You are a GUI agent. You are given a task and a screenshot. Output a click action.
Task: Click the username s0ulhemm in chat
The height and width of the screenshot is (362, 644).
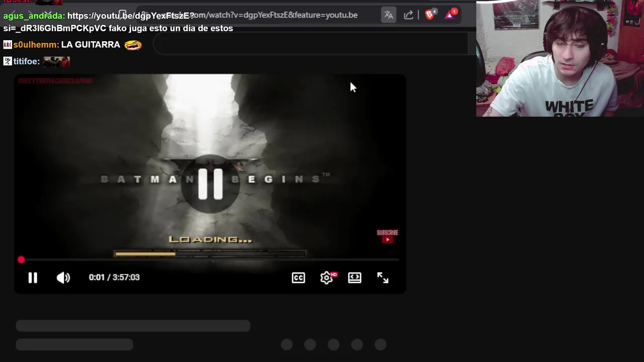35,45
